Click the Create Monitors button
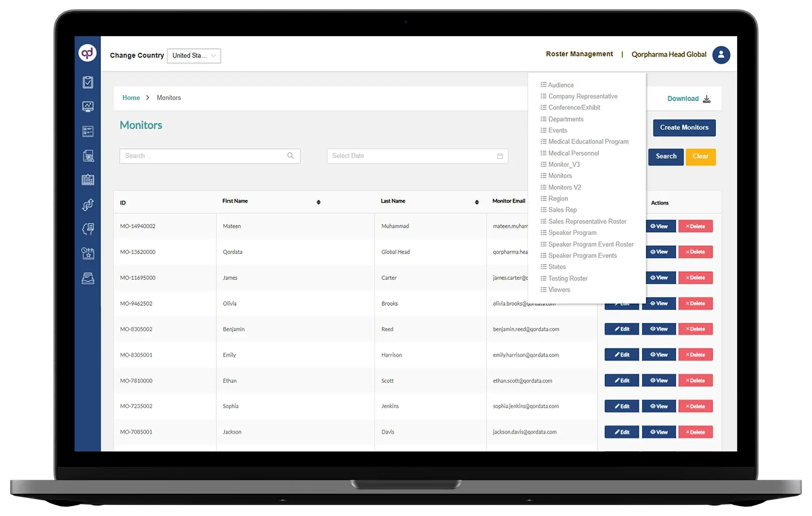This screenshot has width=812, height=516. point(684,128)
